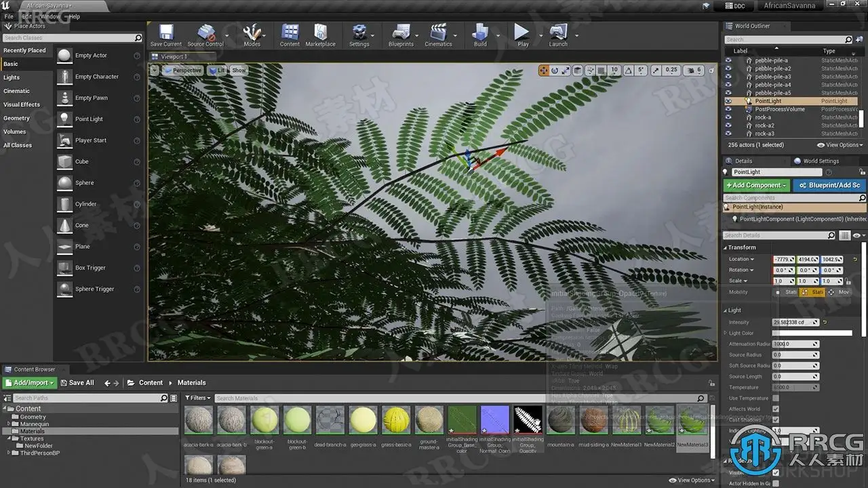Open the Cinematics toolbar icon
Image resolution: width=868 pixels, height=488 pixels.
click(438, 33)
